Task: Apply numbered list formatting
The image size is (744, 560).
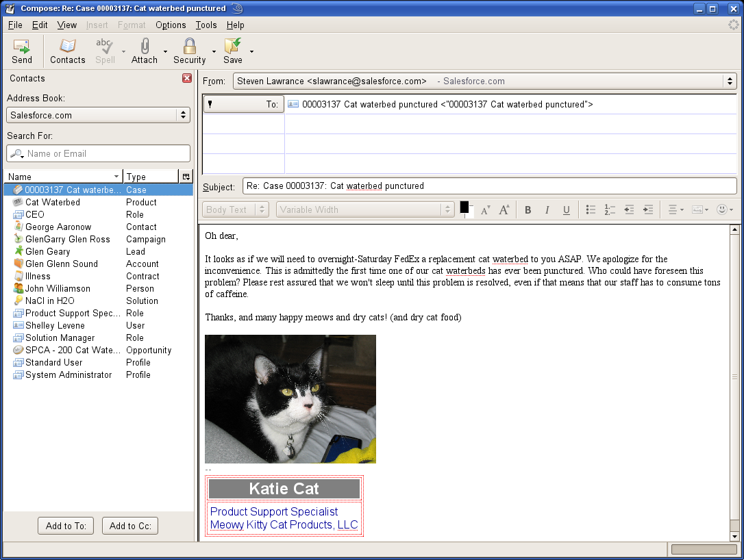Action: click(609, 209)
